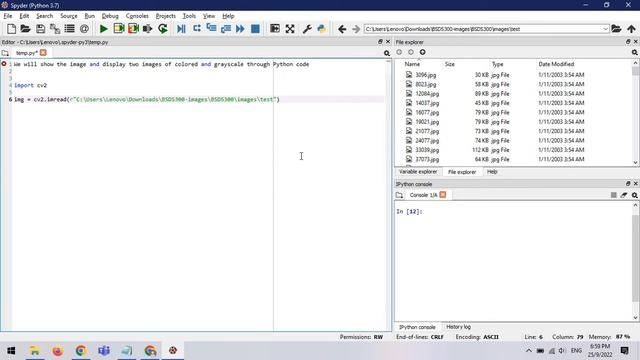Open the file switcher list icon

click(69, 29)
